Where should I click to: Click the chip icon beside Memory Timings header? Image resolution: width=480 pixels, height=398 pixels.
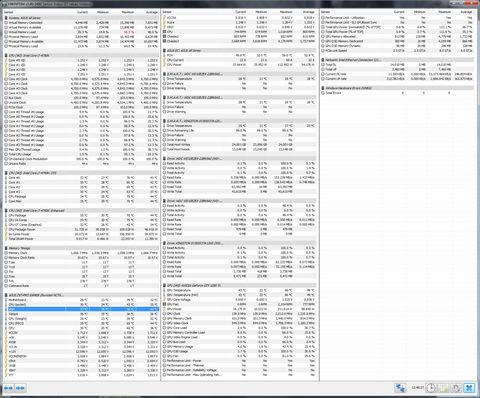pyautogui.click(x=6, y=248)
